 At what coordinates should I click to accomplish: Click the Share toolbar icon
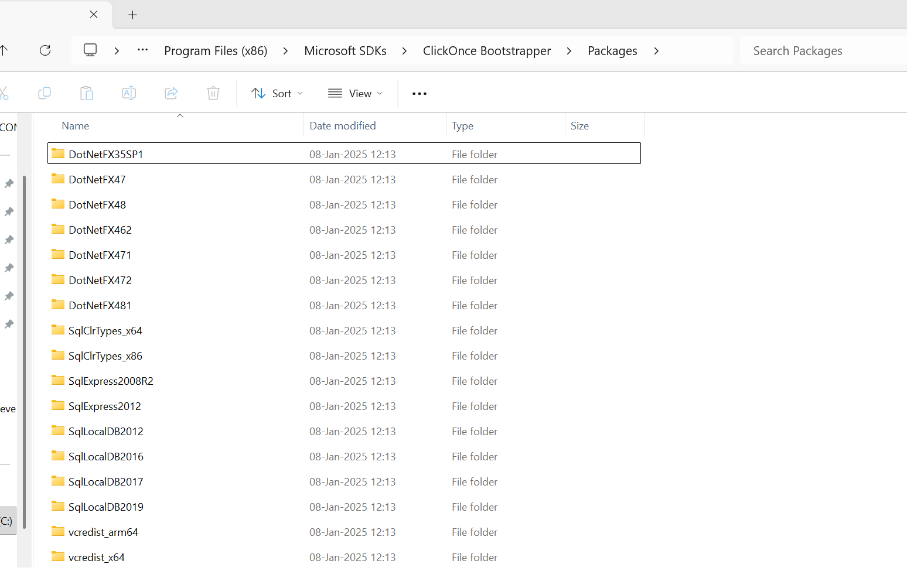tap(171, 93)
